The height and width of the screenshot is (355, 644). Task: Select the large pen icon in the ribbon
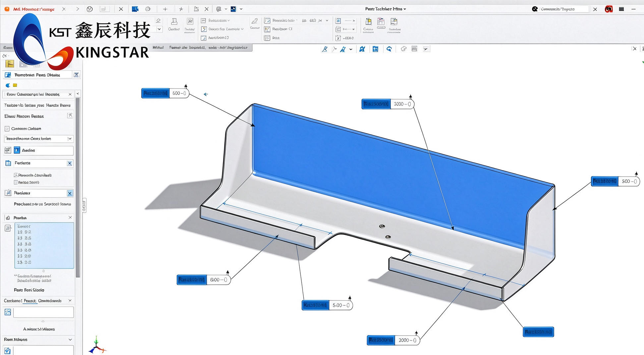pos(255,22)
